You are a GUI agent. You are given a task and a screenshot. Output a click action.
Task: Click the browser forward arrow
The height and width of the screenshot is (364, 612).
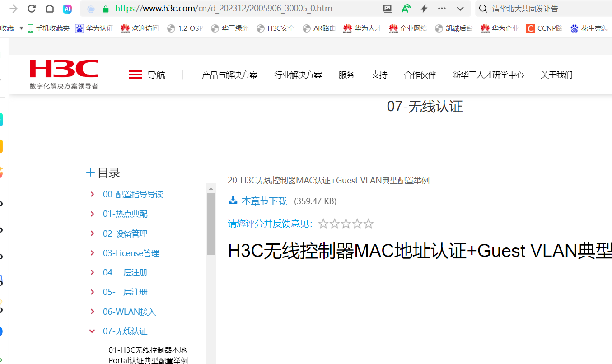14,9
